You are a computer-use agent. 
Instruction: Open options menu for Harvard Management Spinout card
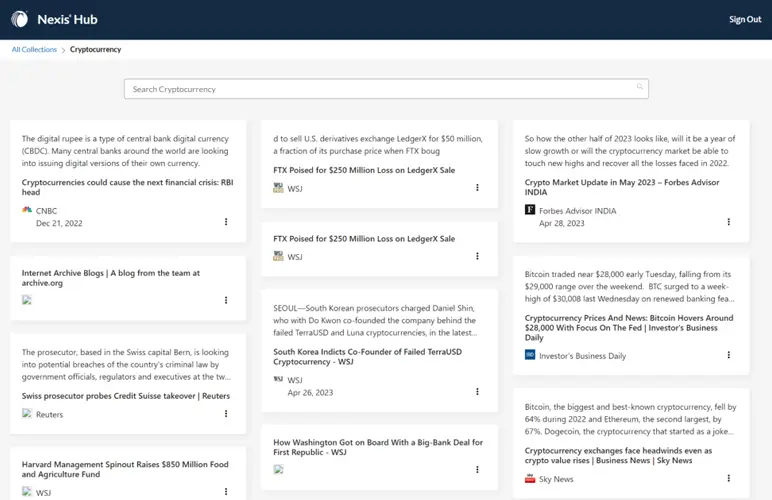[x=226, y=492]
